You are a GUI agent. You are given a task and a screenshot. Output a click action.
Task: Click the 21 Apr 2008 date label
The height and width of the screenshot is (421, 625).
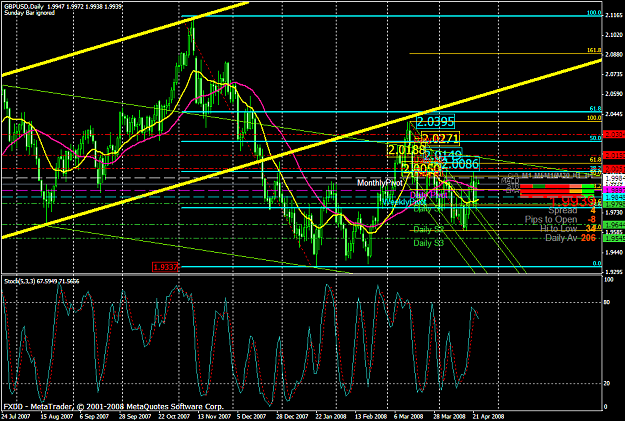click(489, 417)
